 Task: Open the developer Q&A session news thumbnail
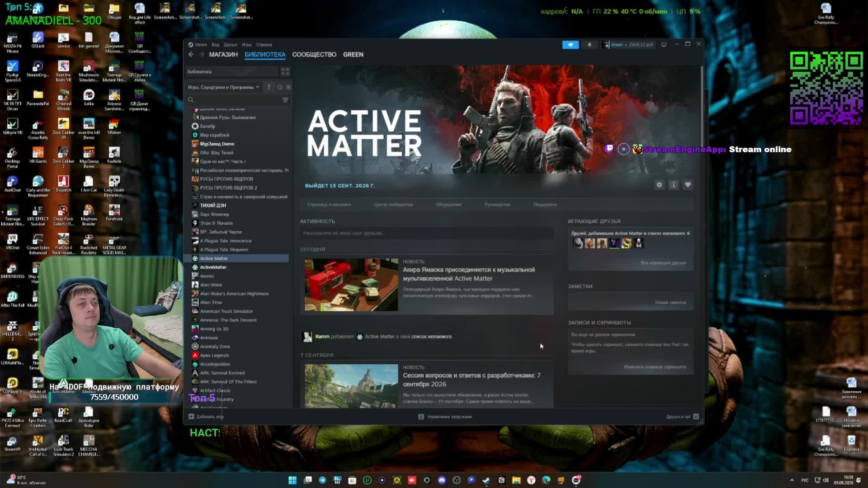[351, 386]
